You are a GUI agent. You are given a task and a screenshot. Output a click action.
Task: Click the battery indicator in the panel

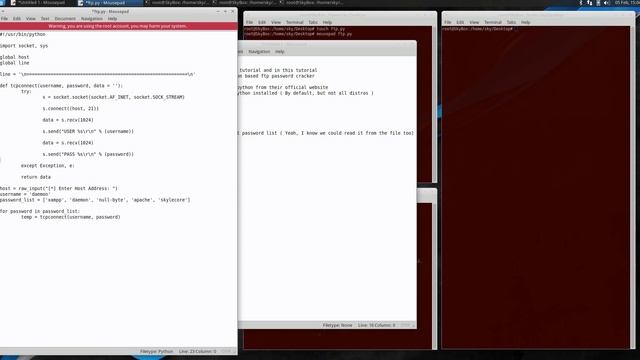point(598,2)
